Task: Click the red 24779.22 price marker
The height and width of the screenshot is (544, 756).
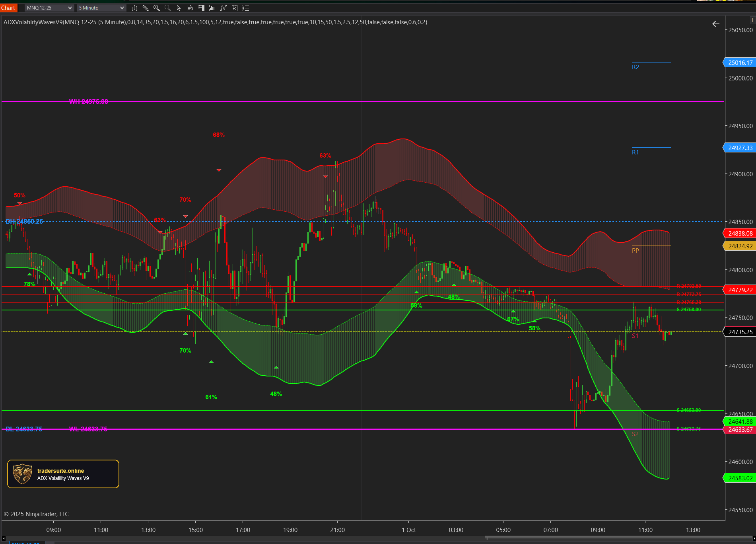Action: (x=740, y=290)
